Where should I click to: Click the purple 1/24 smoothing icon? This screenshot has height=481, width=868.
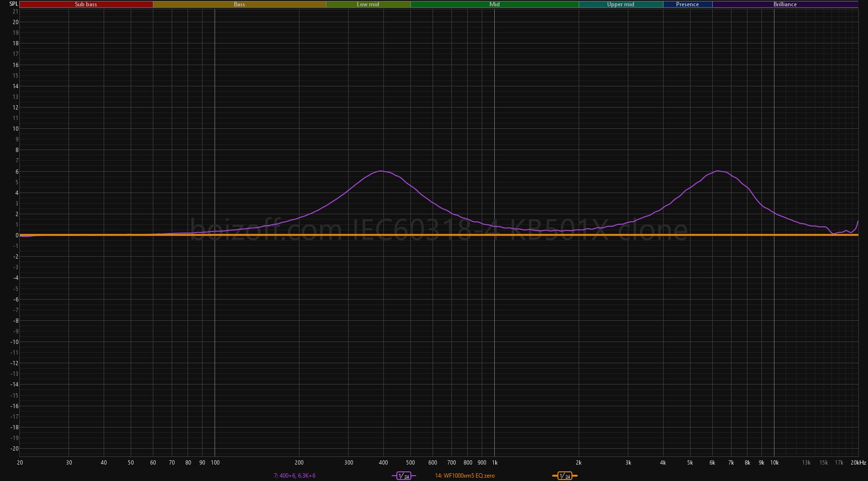click(404, 476)
